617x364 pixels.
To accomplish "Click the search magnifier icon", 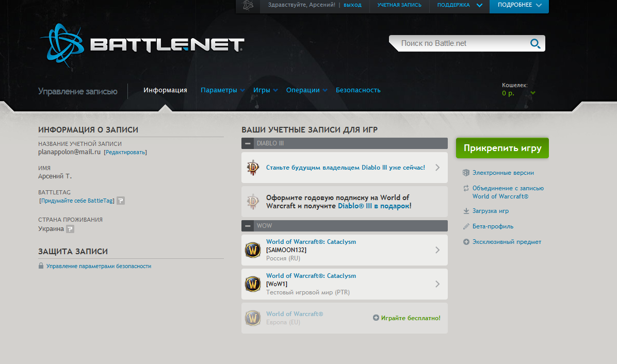I will 535,43.
